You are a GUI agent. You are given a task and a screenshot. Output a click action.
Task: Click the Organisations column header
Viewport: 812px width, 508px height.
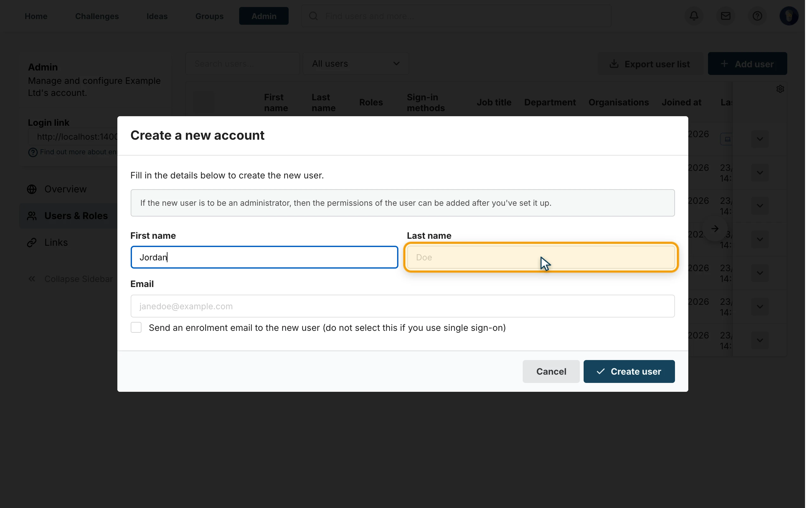(x=619, y=102)
